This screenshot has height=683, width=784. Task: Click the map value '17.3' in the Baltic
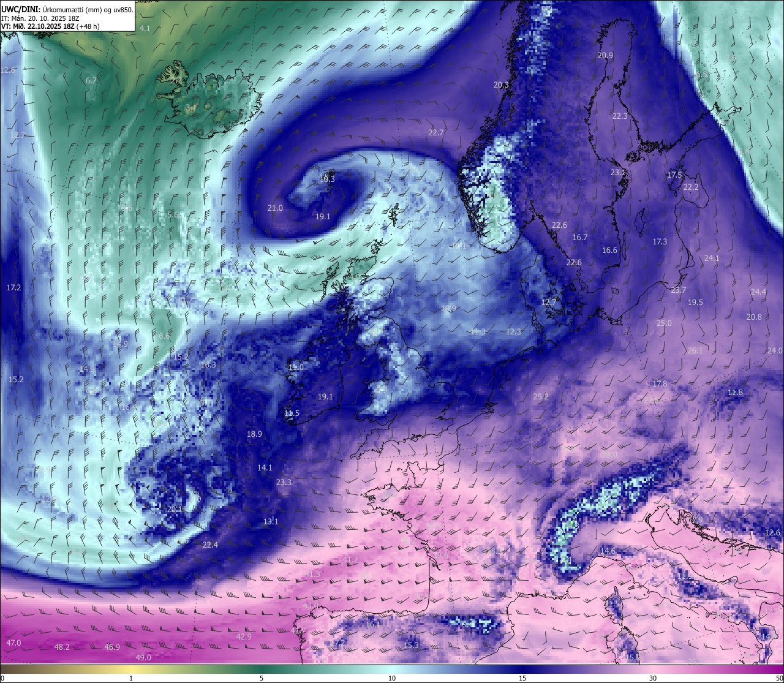tap(660, 241)
